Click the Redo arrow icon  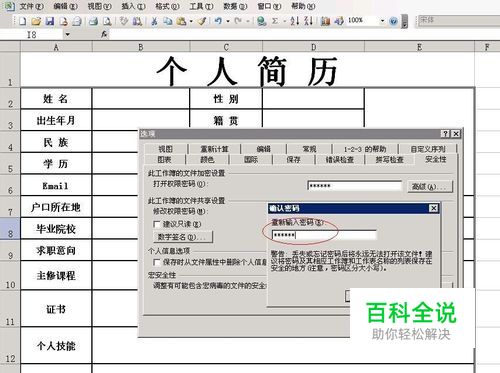click(x=238, y=21)
